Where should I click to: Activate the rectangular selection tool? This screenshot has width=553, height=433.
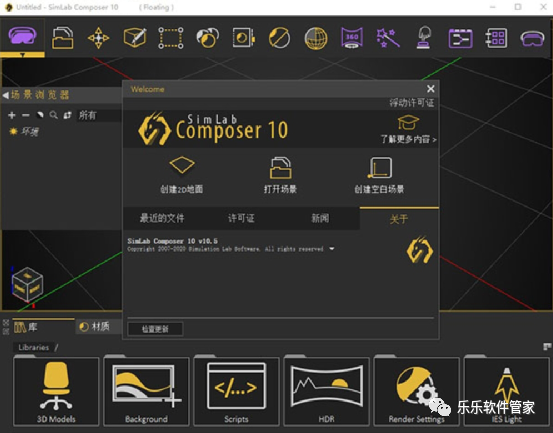(x=171, y=38)
